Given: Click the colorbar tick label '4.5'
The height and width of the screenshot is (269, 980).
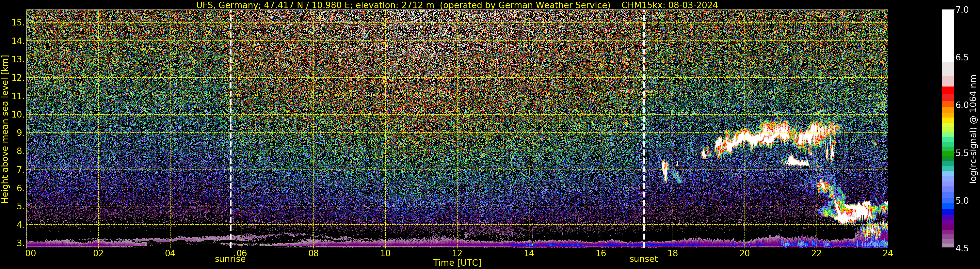Looking at the screenshot, I should pyautogui.click(x=962, y=248).
